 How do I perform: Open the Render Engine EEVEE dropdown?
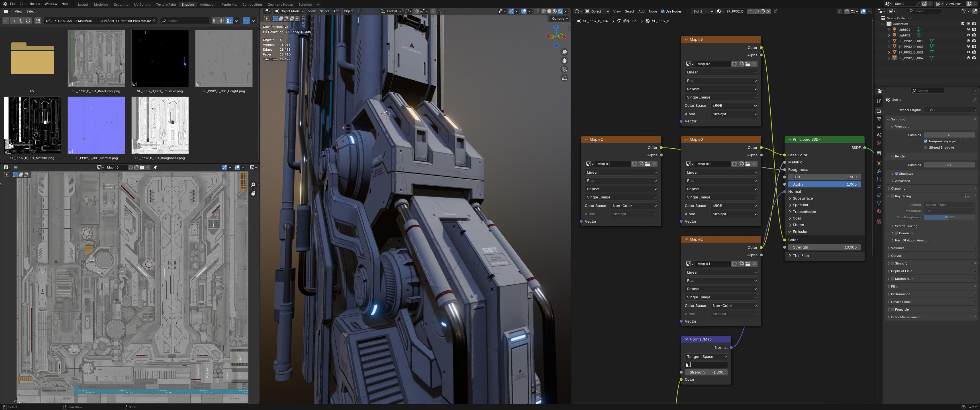coord(950,110)
